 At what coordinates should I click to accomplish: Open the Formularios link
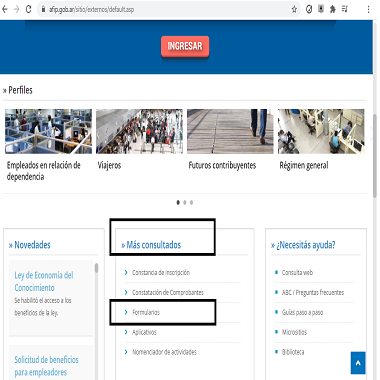(x=146, y=312)
